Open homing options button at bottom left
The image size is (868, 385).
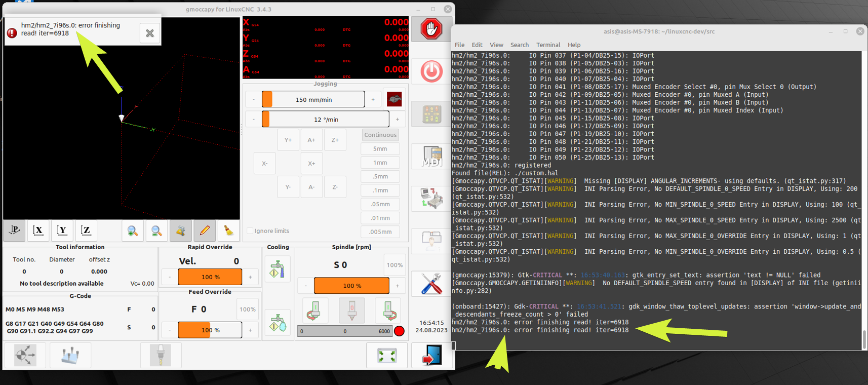tap(25, 355)
